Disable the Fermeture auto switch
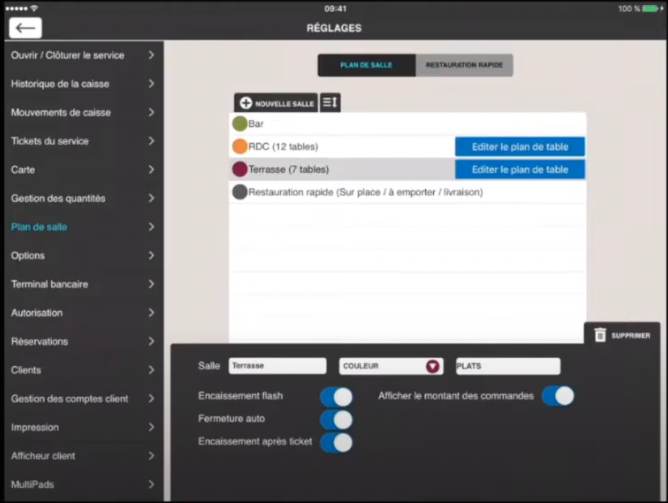Viewport: 668px width, 503px height. coord(336,419)
